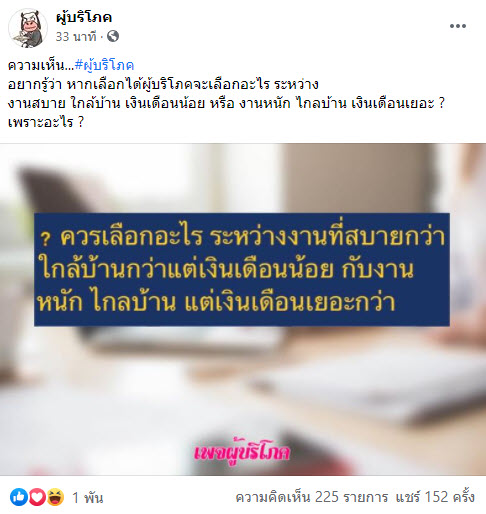The height and width of the screenshot is (514, 486).
Task: Click the ผู้บริโภค page profile picture
Action: pos(28,28)
